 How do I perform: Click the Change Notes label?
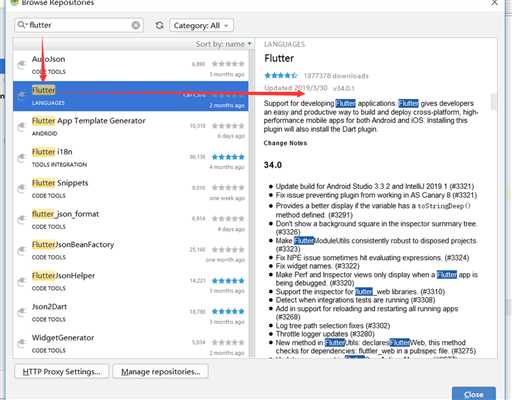point(285,143)
